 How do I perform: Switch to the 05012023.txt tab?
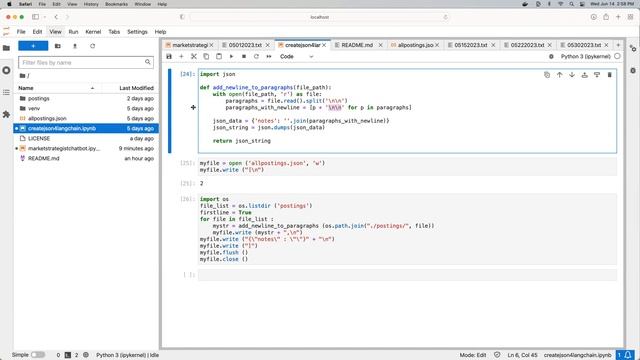245,45
